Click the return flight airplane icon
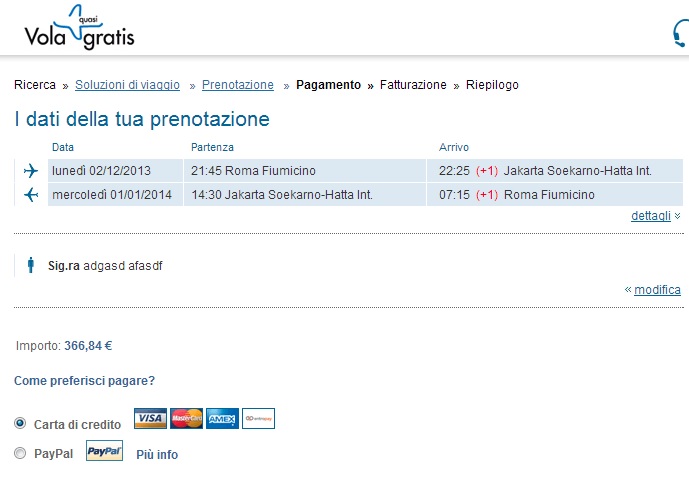Viewport: 689px width, 488px height. tap(31, 194)
